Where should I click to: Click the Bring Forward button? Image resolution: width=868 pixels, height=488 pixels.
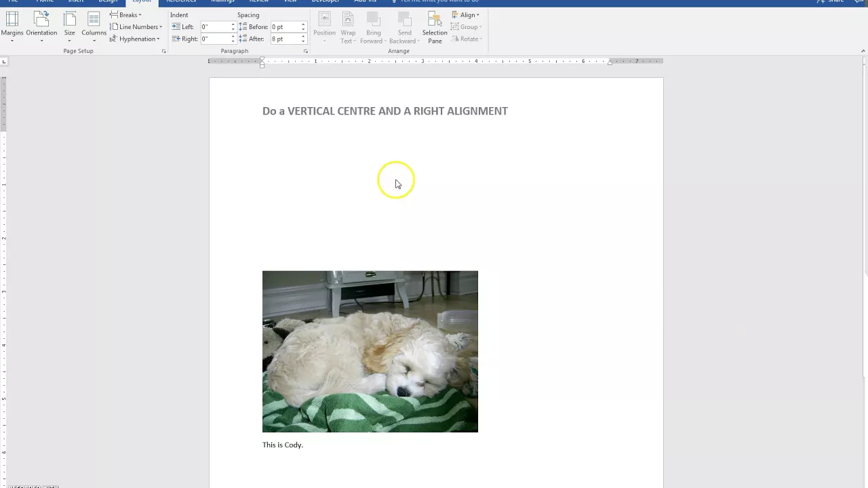373,27
